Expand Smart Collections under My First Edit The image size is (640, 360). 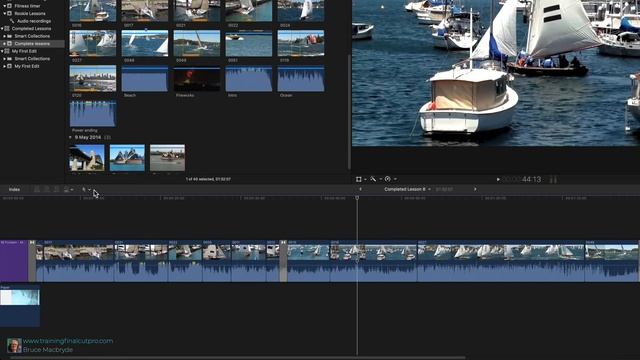tap(4, 59)
